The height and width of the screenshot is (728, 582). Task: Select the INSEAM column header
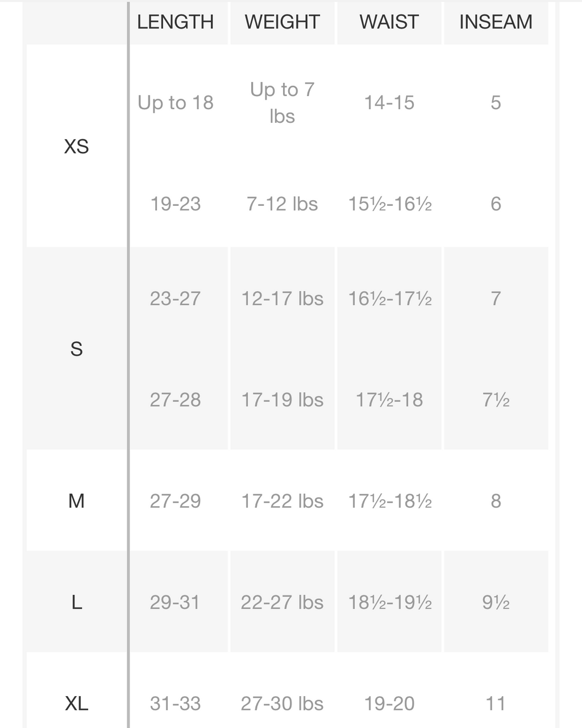[496, 22]
